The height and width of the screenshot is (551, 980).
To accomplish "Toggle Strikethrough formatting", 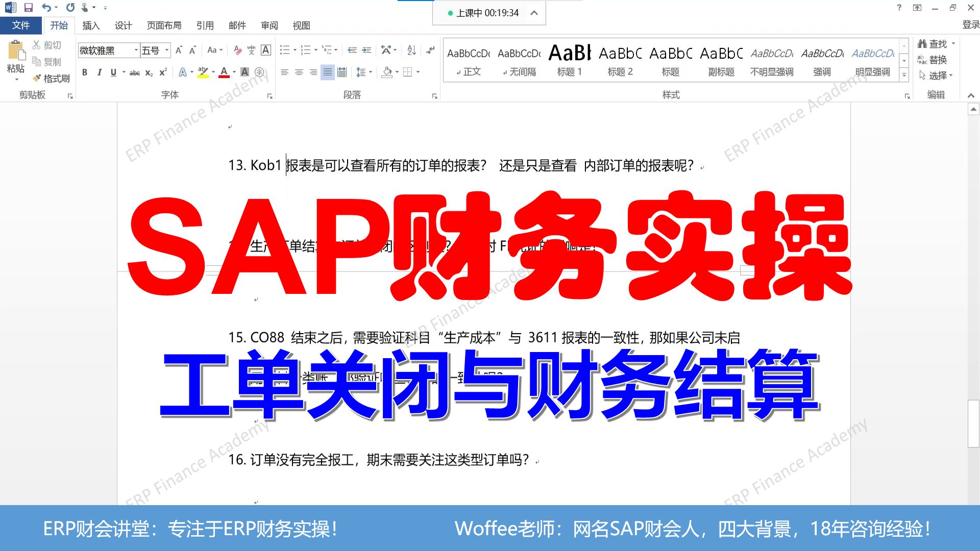I will click(135, 72).
